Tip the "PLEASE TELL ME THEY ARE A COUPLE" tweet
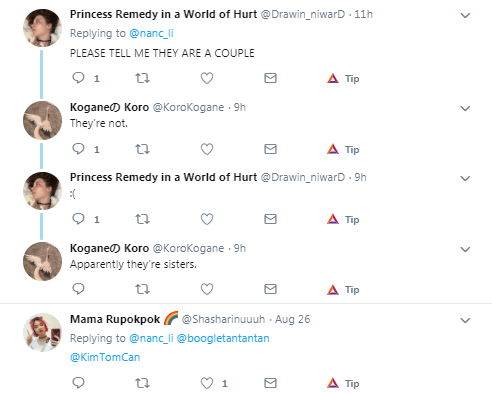The height and width of the screenshot is (393, 492). 343,79
